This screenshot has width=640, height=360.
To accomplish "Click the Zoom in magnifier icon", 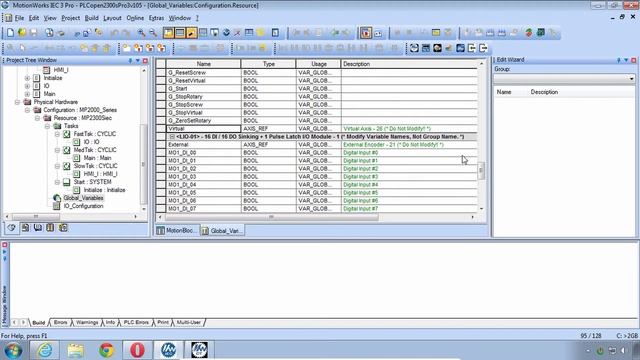I will click(141, 33).
